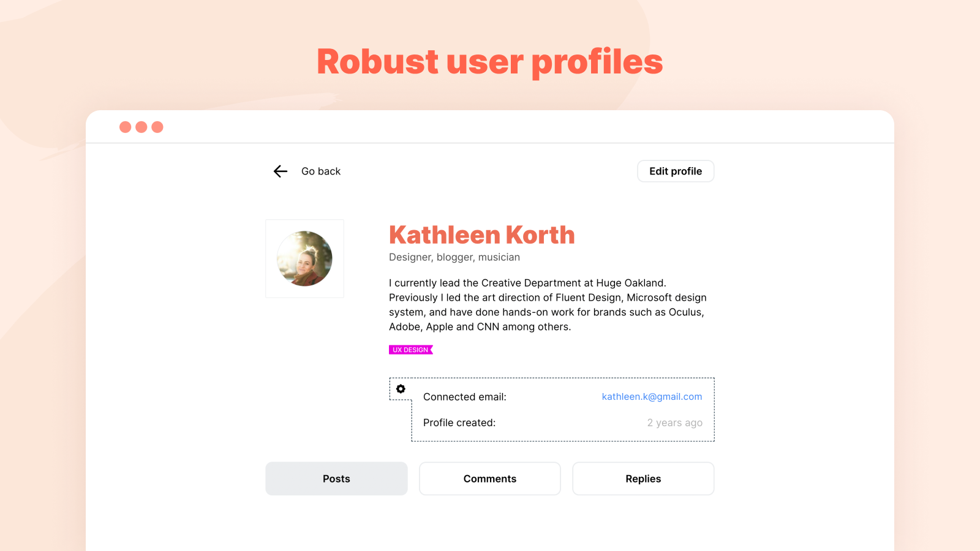Click the Robust user profiles headline
The image size is (980, 551).
point(490,62)
